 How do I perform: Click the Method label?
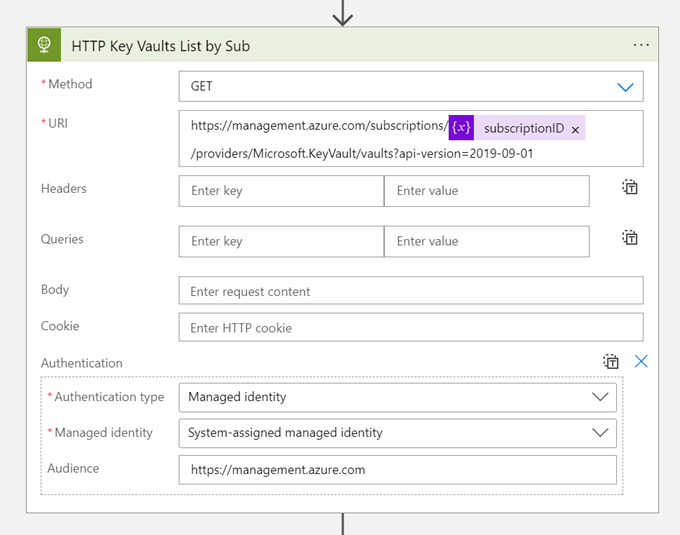click(x=70, y=84)
